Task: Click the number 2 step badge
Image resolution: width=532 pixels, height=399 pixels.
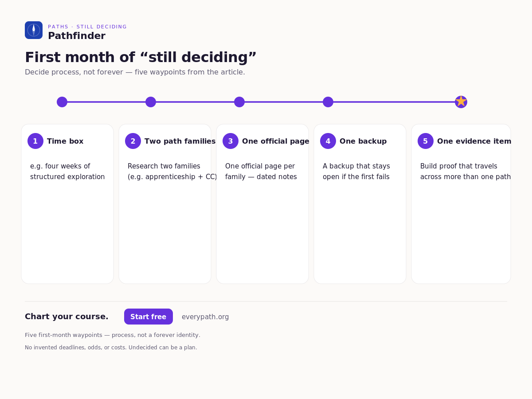Action: coord(133,141)
